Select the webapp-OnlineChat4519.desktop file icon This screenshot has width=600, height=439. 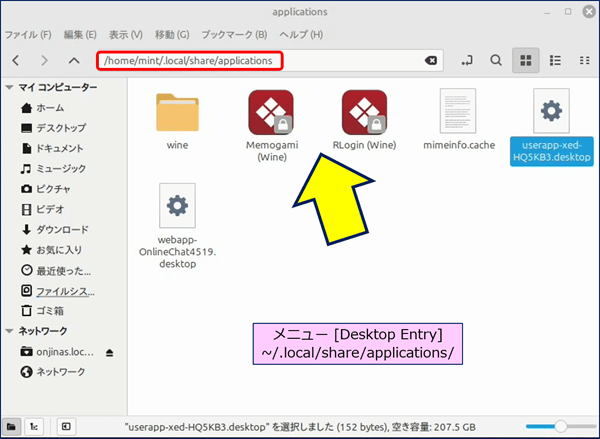(x=177, y=206)
